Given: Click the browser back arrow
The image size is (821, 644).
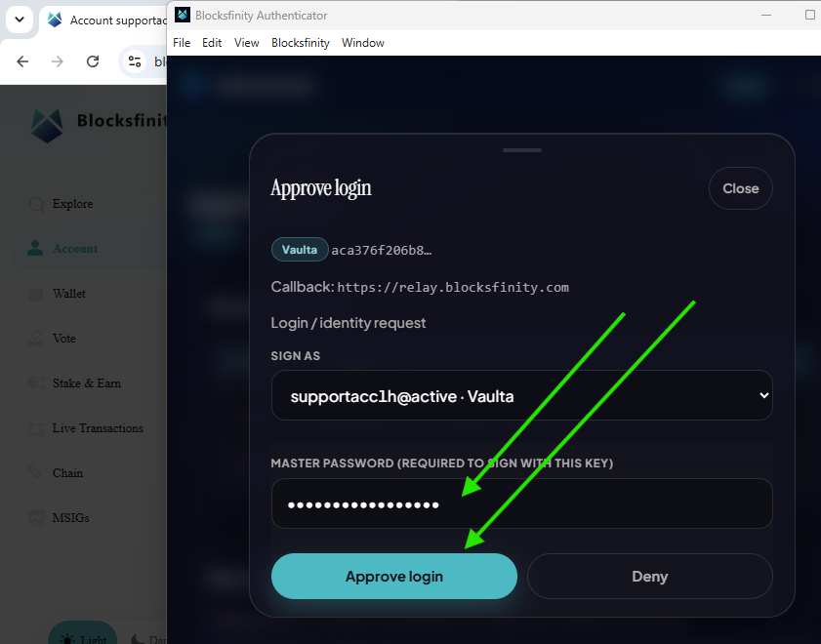Looking at the screenshot, I should [22, 61].
